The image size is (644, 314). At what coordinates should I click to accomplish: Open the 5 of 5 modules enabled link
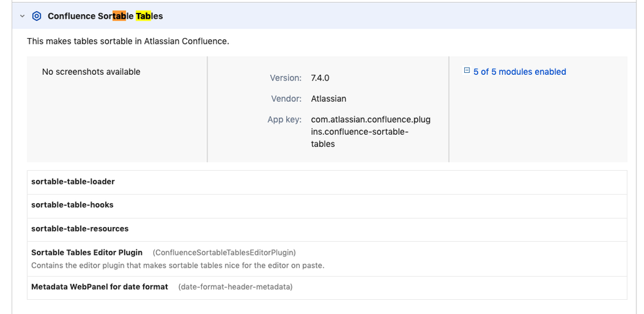coord(519,72)
